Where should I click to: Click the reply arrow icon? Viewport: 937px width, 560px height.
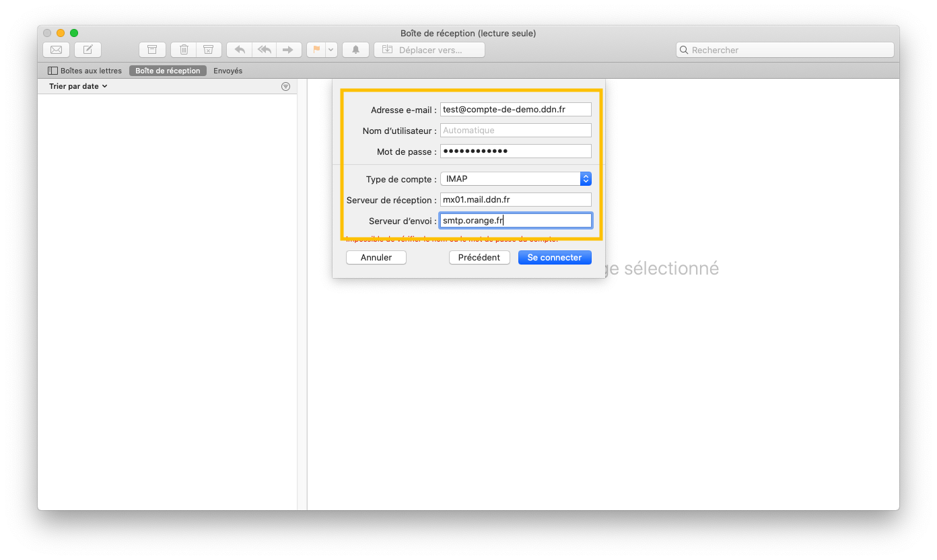coord(240,50)
